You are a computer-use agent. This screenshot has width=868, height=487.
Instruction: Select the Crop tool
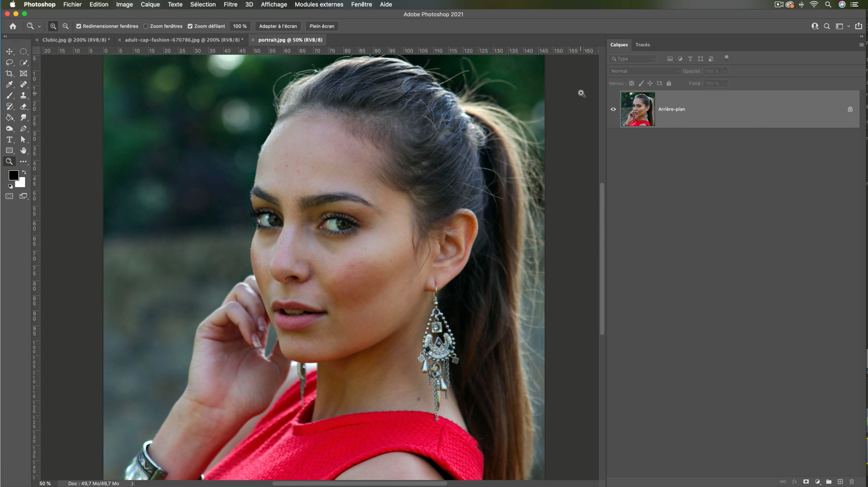10,73
